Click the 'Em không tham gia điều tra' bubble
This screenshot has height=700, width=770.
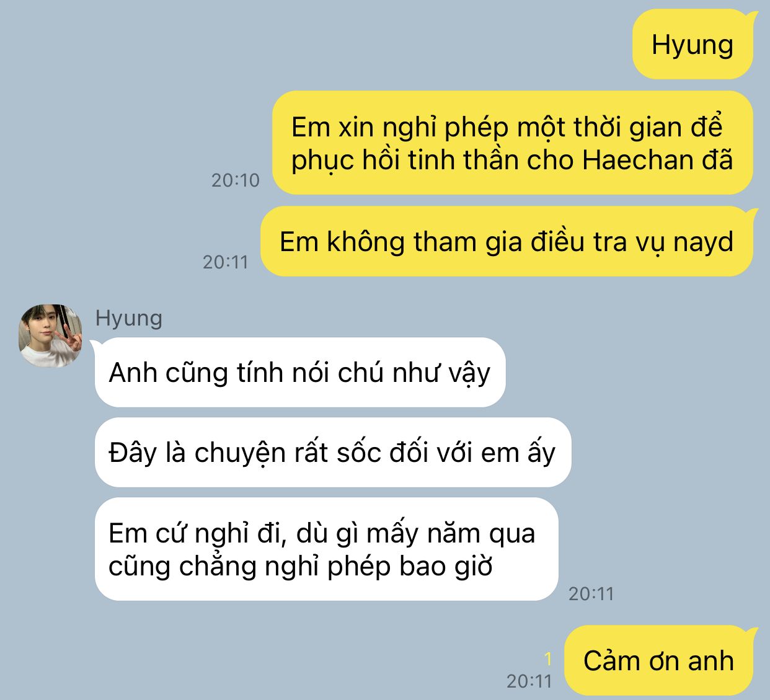(x=507, y=242)
